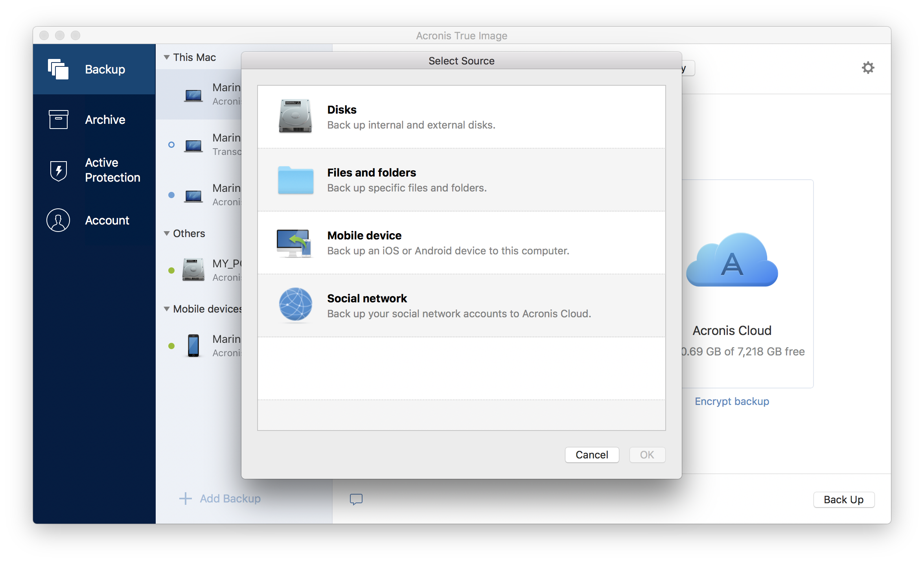Click the Account person icon
The width and height of the screenshot is (924, 563).
coord(58,220)
